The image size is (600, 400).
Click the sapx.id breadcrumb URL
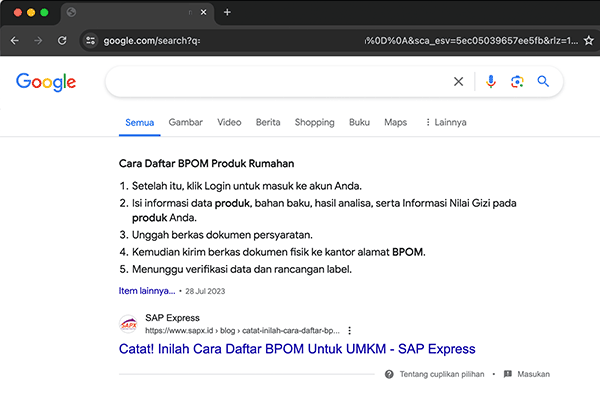(242, 330)
